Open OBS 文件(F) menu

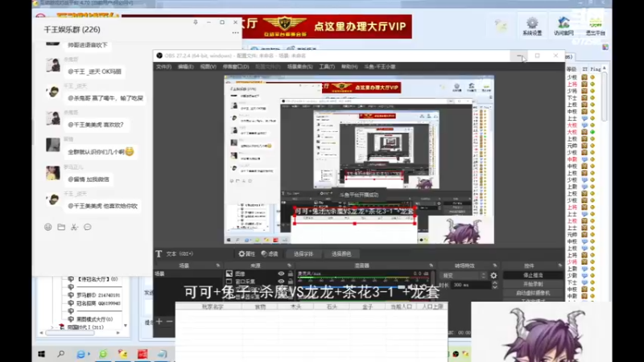163,67
